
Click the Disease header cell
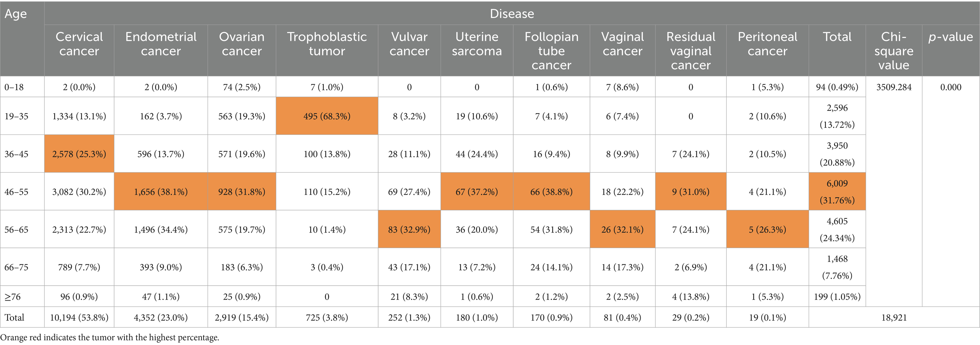tap(512, 14)
